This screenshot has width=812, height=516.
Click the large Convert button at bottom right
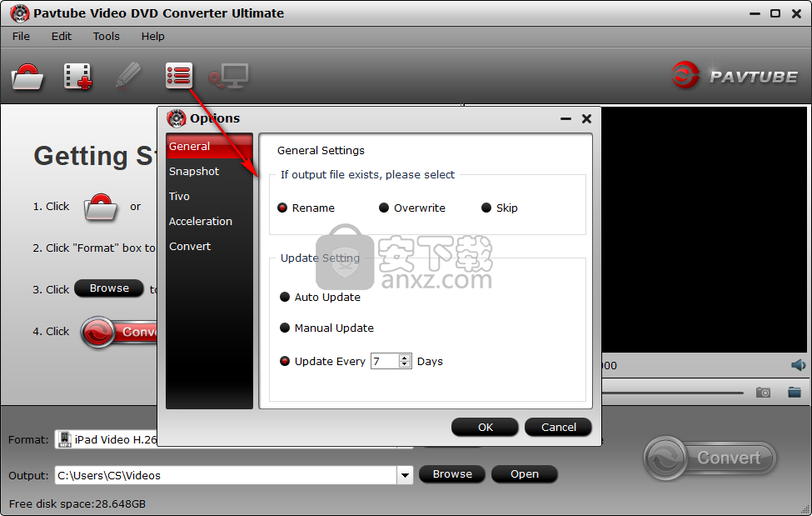[710, 458]
